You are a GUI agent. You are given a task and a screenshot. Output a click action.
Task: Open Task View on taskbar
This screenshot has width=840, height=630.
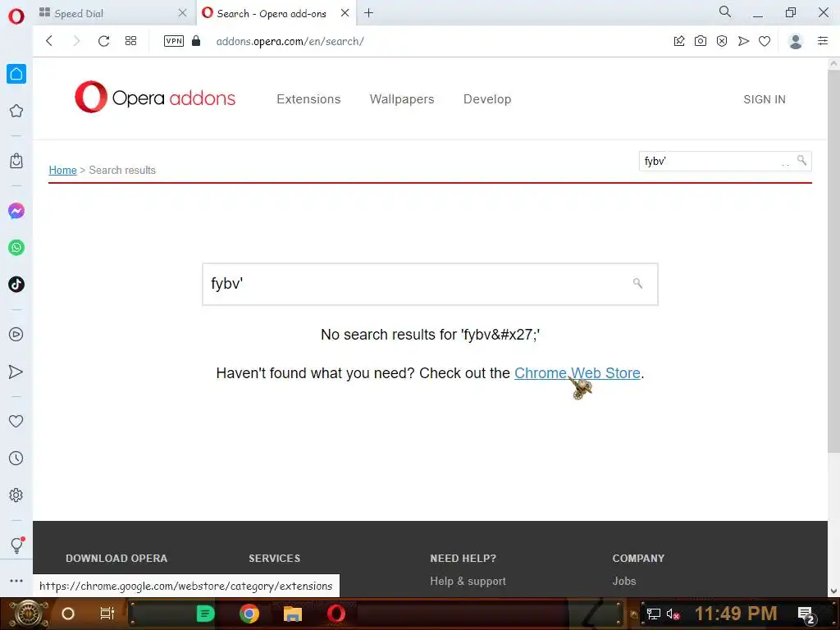tap(107, 614)
